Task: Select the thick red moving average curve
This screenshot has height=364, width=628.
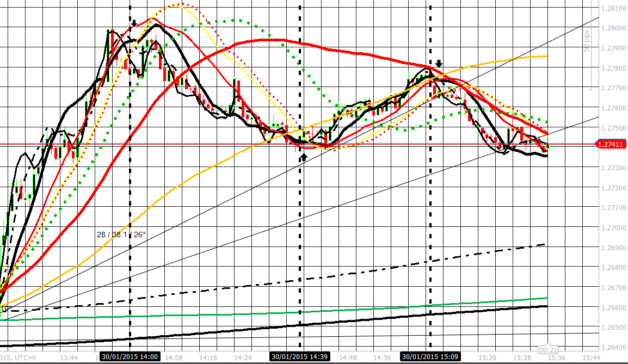Action: 272,40
